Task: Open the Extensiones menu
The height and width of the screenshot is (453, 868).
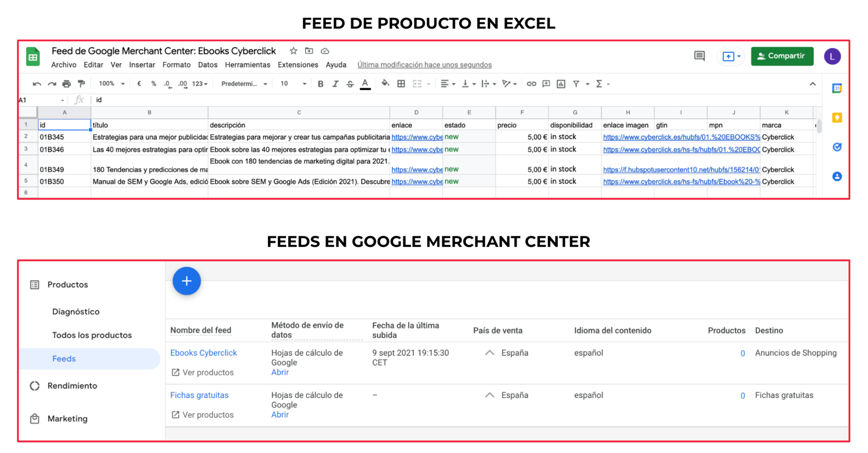Action: [x=298, y=65]
